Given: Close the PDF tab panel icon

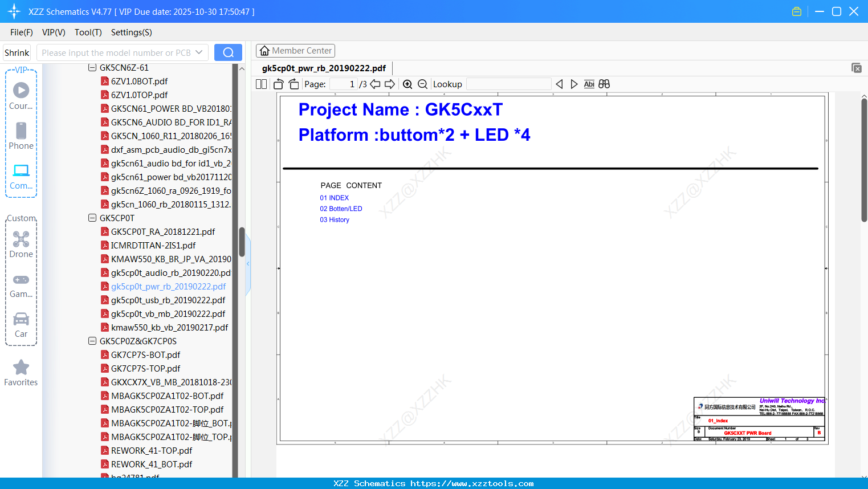Looking at the screenshot, I should [857, 68].
